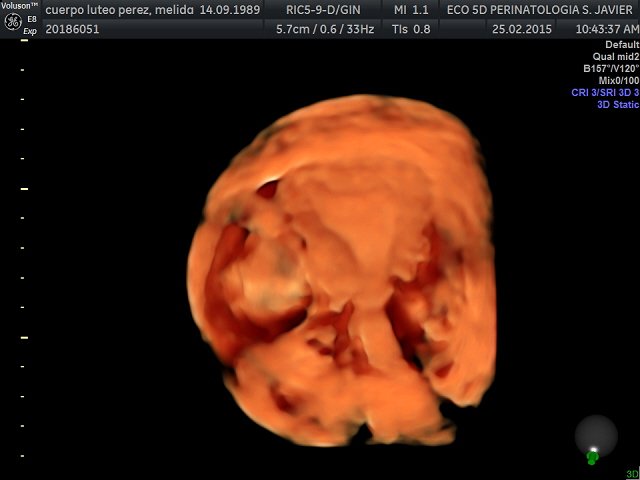Click the probe label RIC5-9-D/GIN

coord(323,10)
